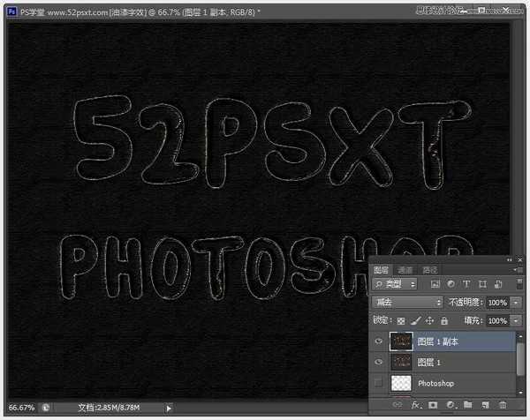
Task: Create a new layer group folder
Action: click(x=468, y=404)
